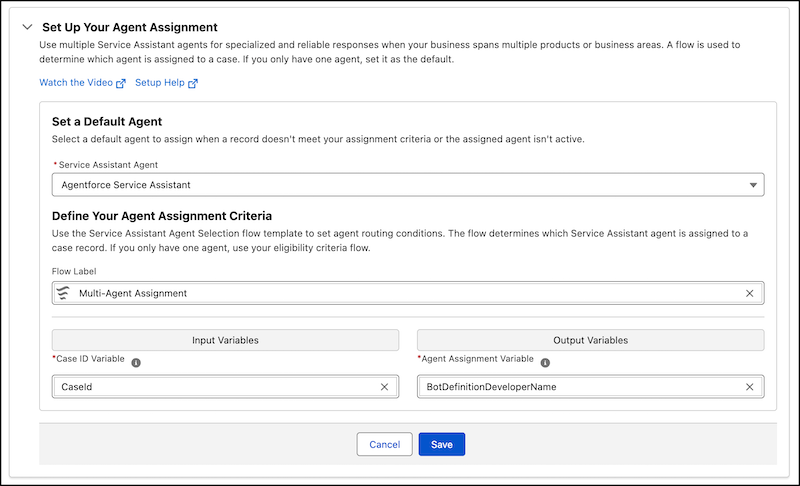Click the Case ID Variable label

tap(90, 359)
